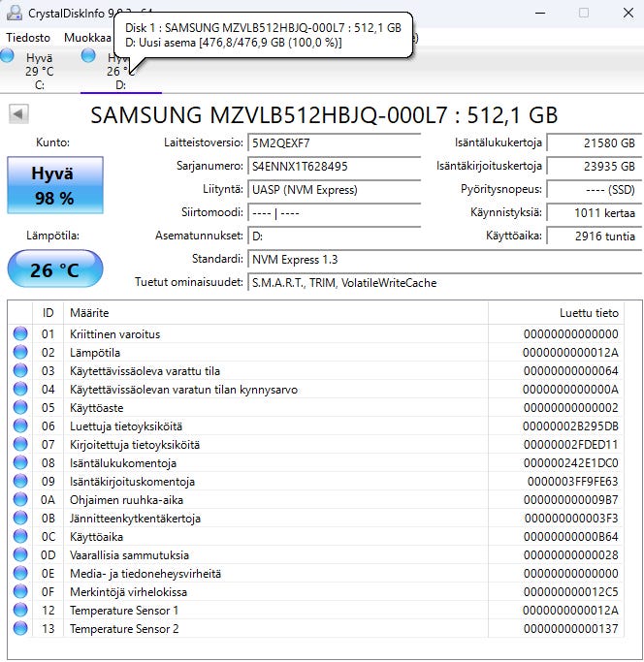Screen dimensions: 644x662
Task: Click the previous disk arrow button
Action: tap(18, 113)
